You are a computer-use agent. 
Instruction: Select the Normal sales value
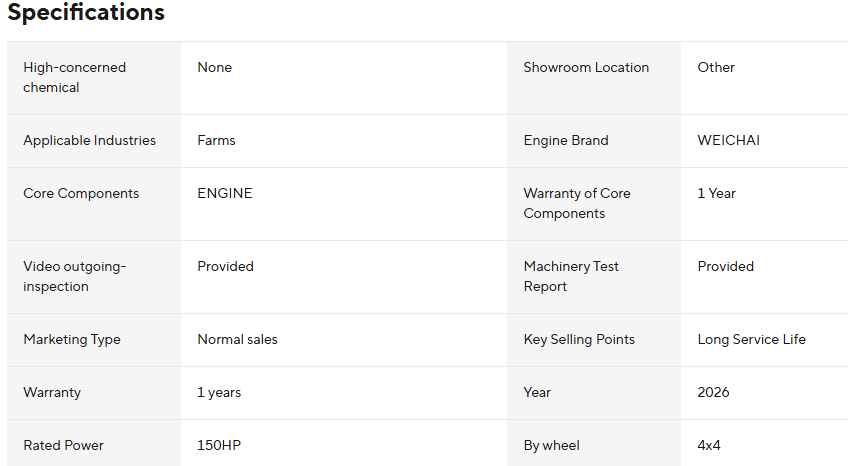(237, 340)
